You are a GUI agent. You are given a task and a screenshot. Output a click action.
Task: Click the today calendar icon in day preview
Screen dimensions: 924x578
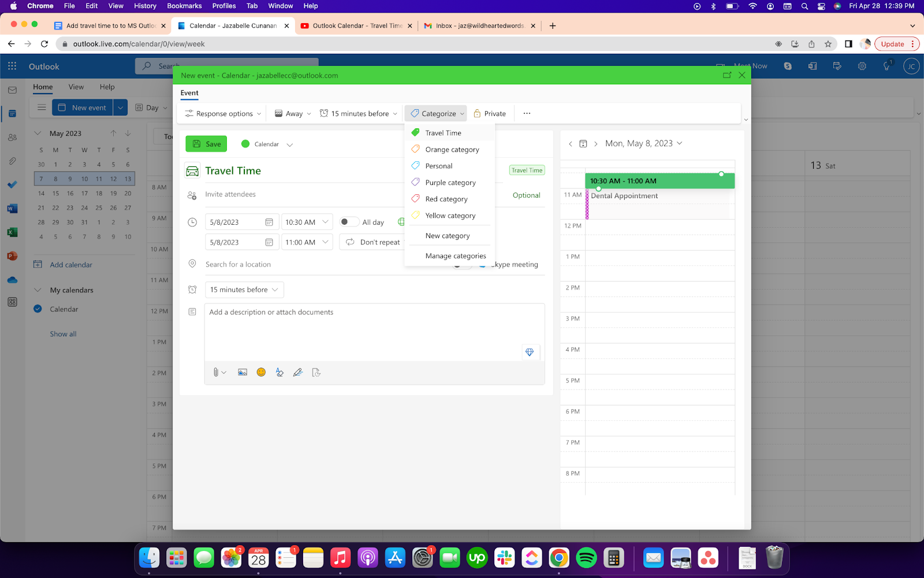(x=583, y=144)
